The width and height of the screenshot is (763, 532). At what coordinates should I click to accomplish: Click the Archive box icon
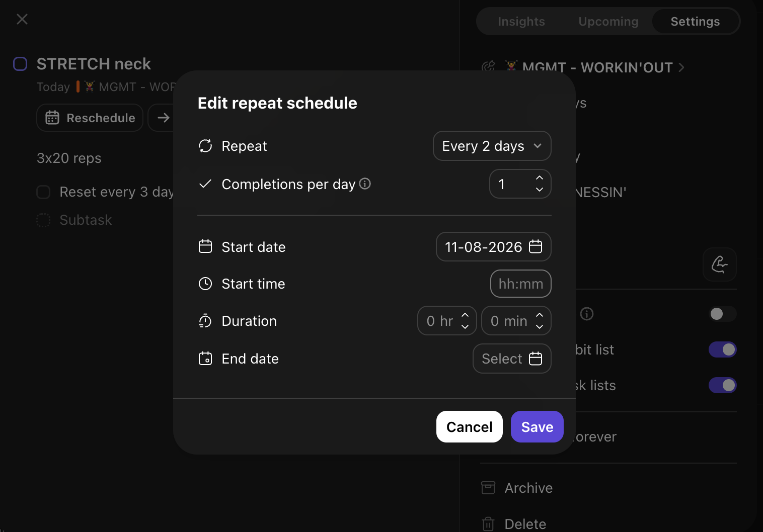pos(488,488)
